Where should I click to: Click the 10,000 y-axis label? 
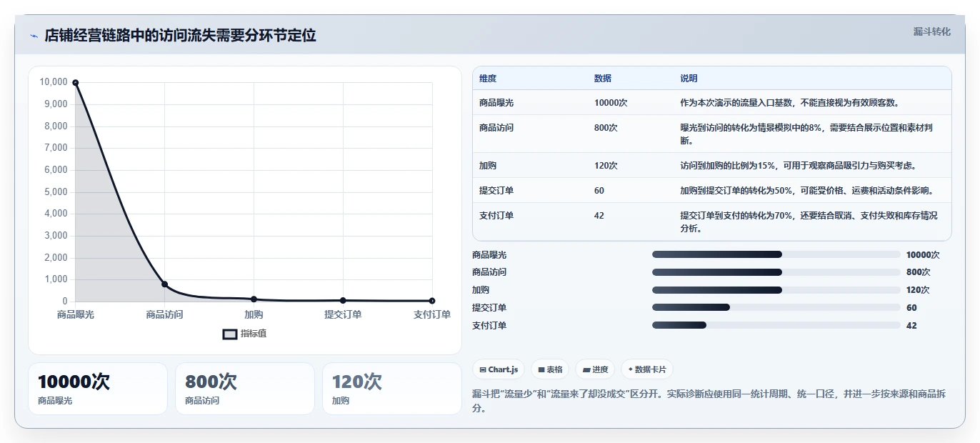pos(54,82)
